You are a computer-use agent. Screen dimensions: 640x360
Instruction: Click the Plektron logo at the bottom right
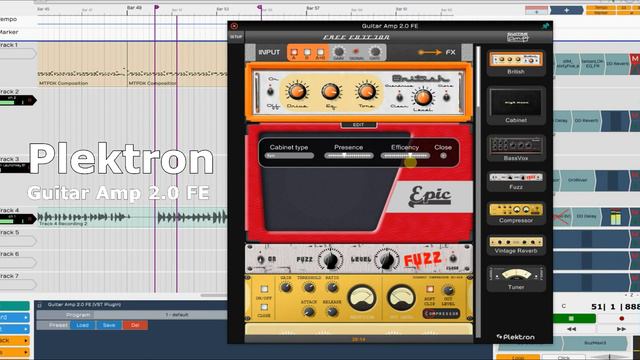click(516, 337)
